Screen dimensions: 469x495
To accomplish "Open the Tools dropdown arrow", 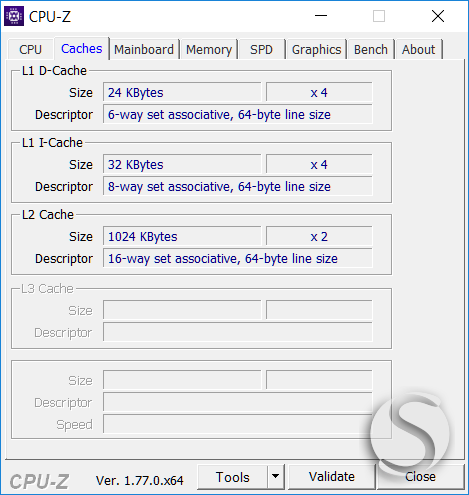I will (275, 476).
